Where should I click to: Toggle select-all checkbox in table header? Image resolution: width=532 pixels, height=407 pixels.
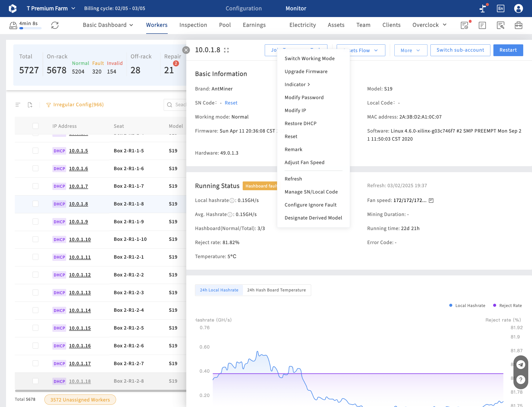coord(36,126)
